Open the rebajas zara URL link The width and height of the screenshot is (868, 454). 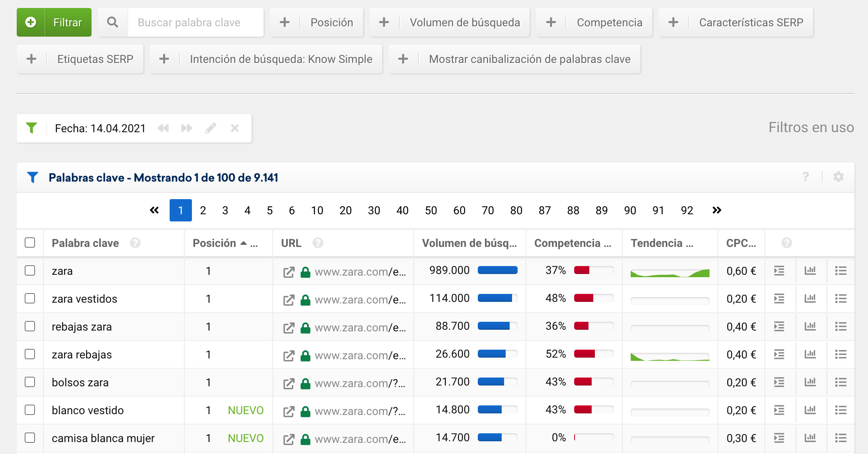tap(360, 327)
